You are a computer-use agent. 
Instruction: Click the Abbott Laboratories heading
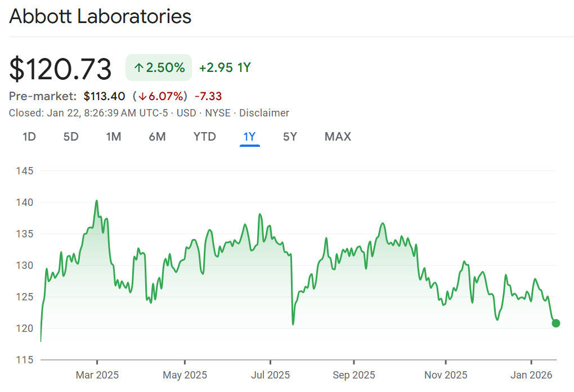[100, 16]
